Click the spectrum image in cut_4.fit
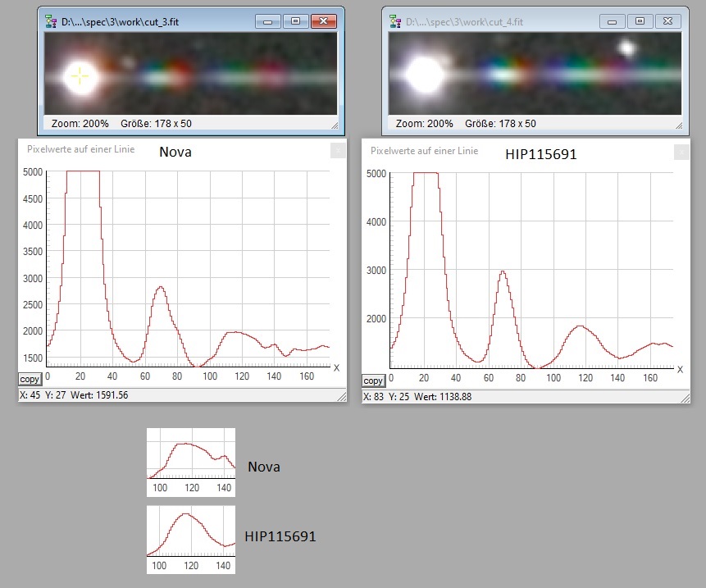 tap(535, 73)
